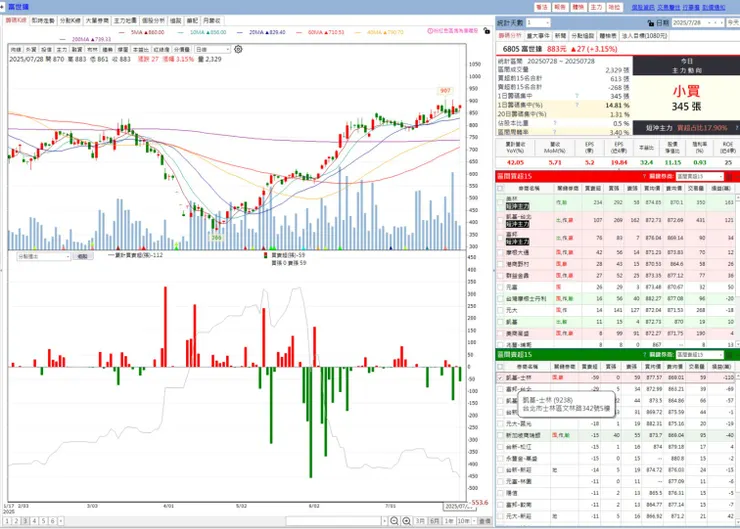Toggle 分價量 on chart toolbar
This screenshot has width=740, height=529.
click(182, 50)
